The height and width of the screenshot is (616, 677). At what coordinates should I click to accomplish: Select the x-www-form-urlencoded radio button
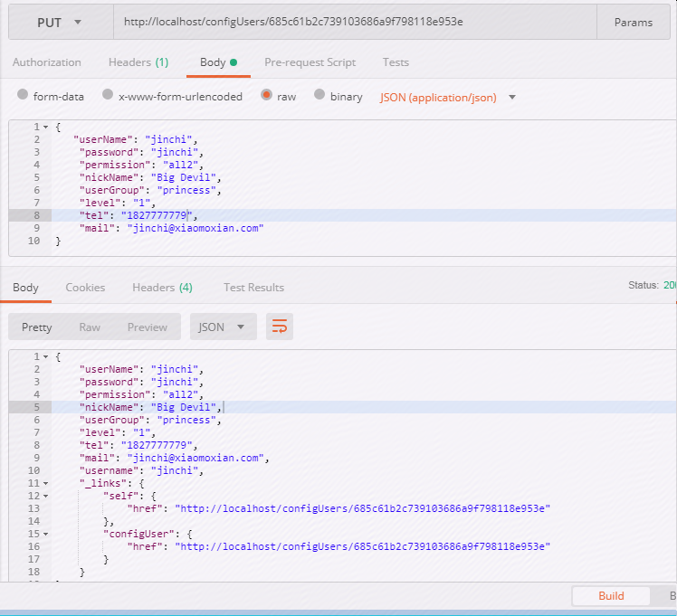(x=108, y=94)
